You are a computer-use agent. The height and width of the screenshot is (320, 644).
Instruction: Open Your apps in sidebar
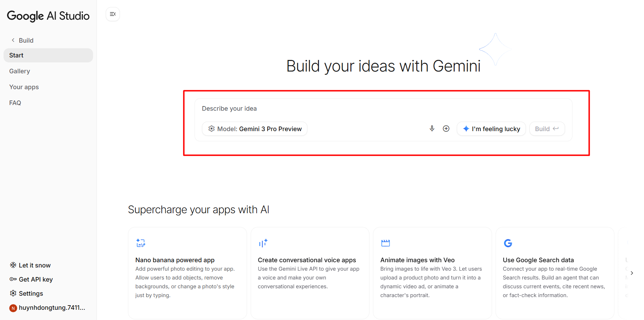(x=24, y=87)
